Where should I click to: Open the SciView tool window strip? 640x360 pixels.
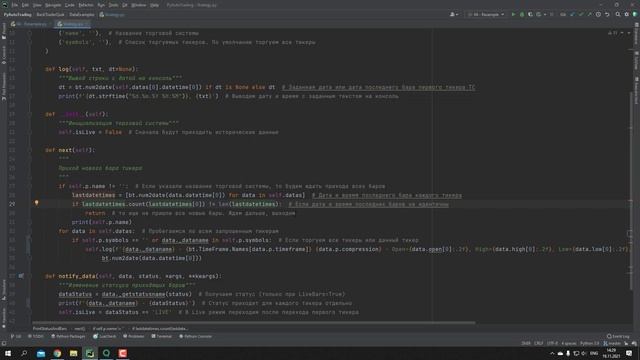636,60
